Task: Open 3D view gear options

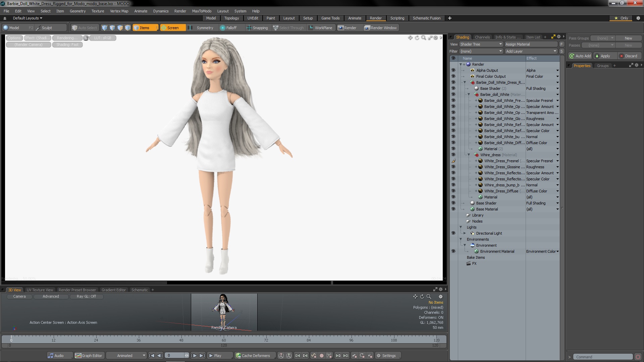Action: tap(441, 296)
